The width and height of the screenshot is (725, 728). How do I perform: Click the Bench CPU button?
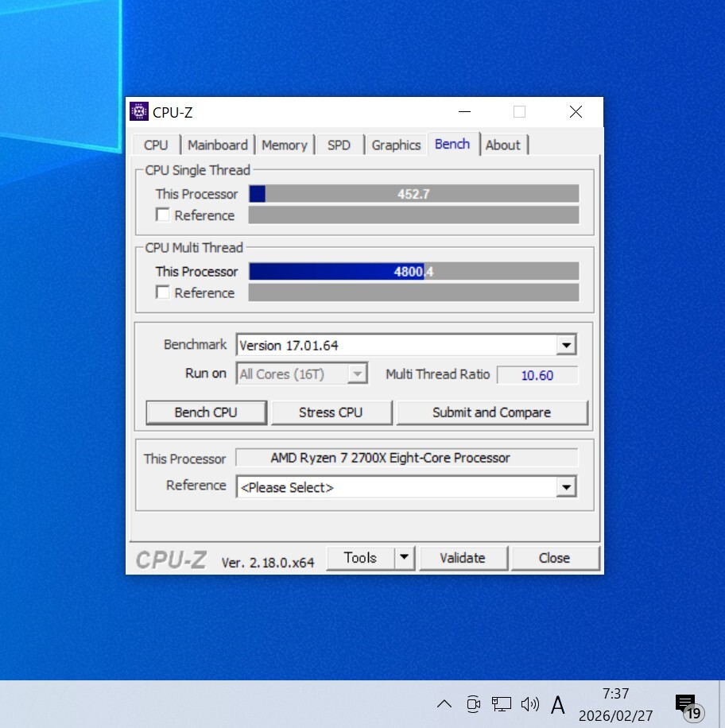[206, 412]
